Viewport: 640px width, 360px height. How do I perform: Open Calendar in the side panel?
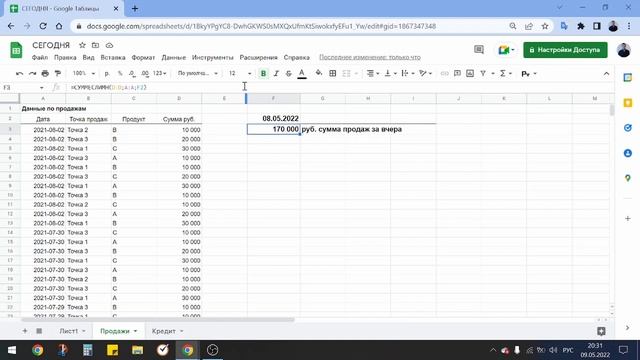pos(627,78)
